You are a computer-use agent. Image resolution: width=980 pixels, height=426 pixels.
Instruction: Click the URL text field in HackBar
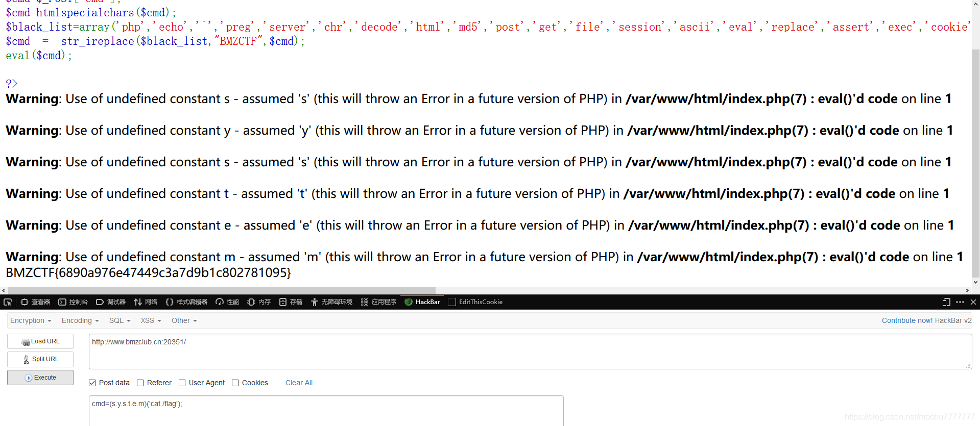[530, 352]
